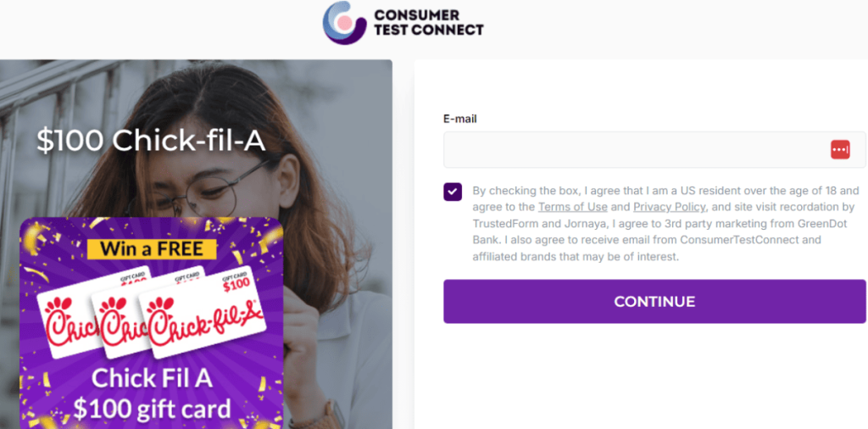This screenshot has width=868, height=429.
Task: Click the "Chick Fil A $100 gift card" caption
Action: [152, 393]
